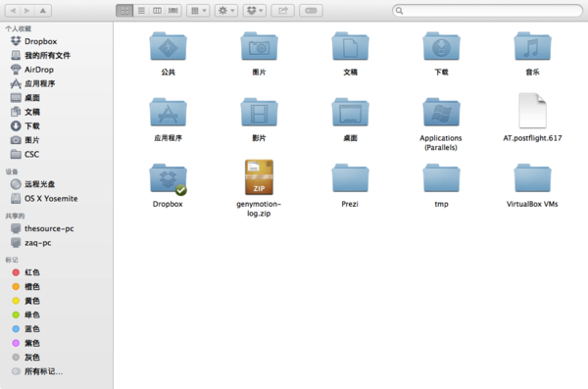Open the 公共 (Public) folder
This screenshot has height=389, width=588.
coord(168,46)
